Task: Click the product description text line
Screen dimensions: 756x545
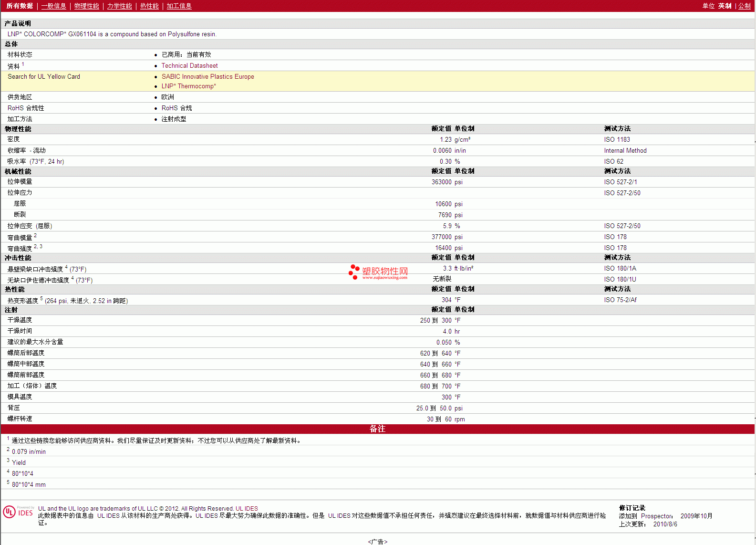Action: [x=112, y=34]
